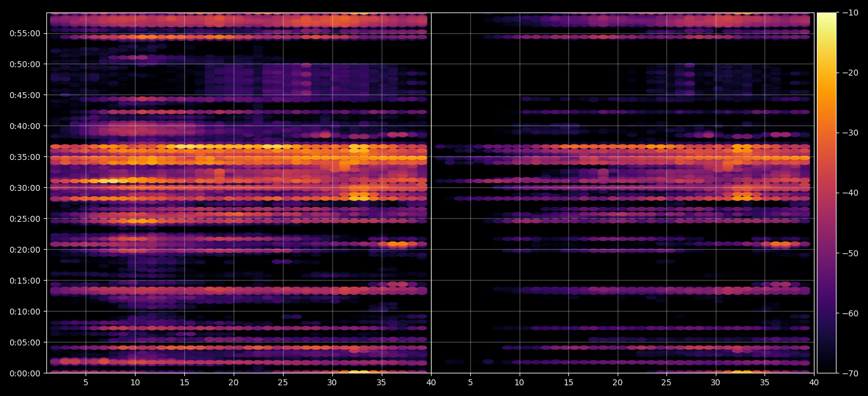Click x-axis label 35 of the right heatmap
This screenshot has width=868, height=396.
click(765, 383)
